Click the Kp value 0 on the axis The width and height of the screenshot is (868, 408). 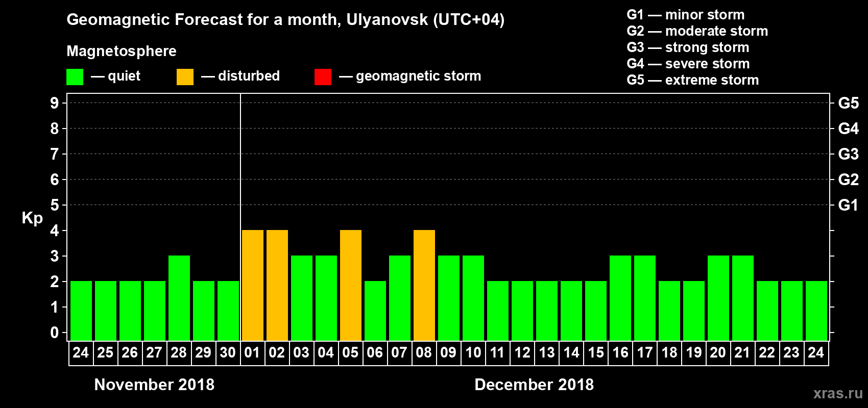click(55, 333)
